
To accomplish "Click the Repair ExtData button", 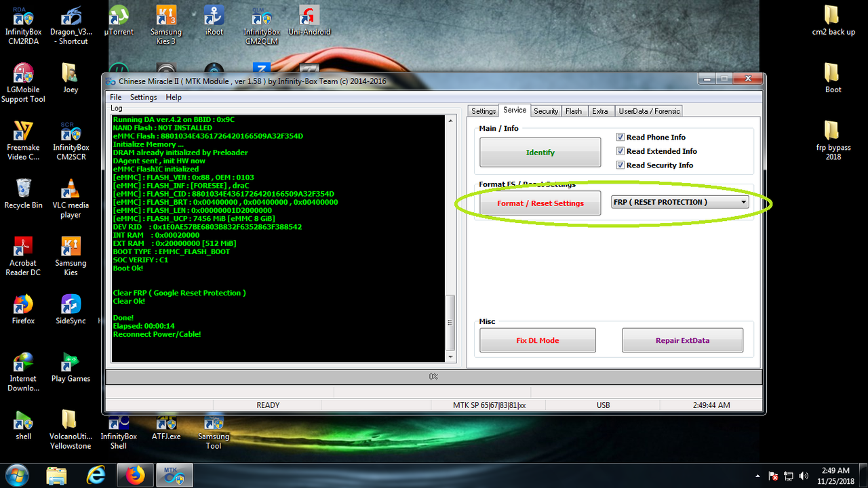I will point(682,340).
